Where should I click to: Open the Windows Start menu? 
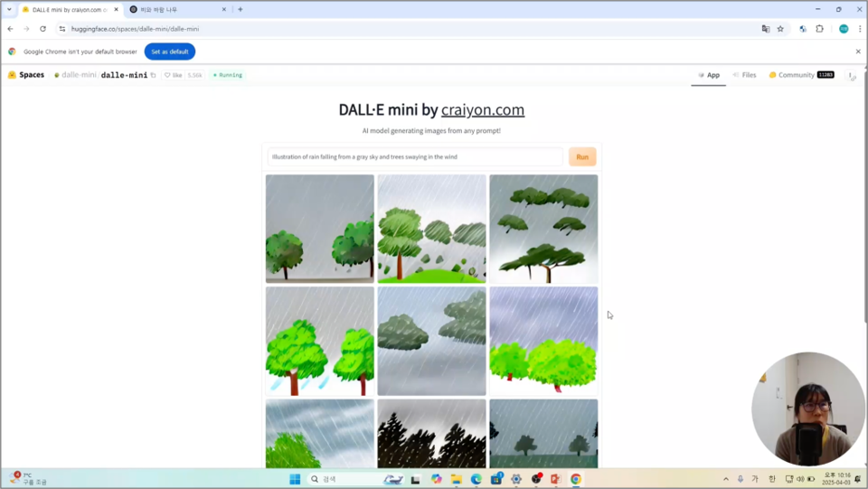pyautogui.click(x=295, y=479)
